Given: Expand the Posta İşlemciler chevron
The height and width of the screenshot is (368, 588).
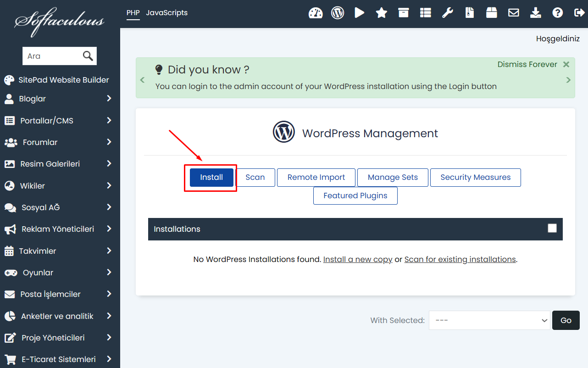Looking at the screenshot, I should point(109,294).
